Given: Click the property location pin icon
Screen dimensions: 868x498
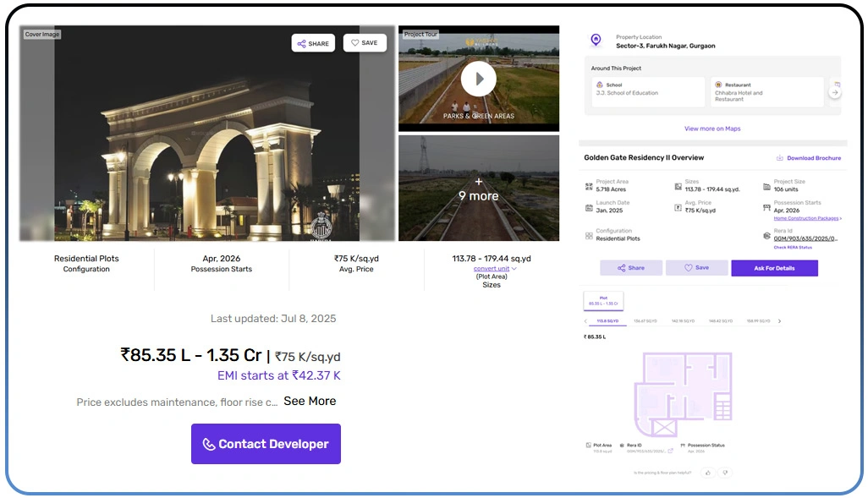Looking at the screenshot, I should [596, 40].
